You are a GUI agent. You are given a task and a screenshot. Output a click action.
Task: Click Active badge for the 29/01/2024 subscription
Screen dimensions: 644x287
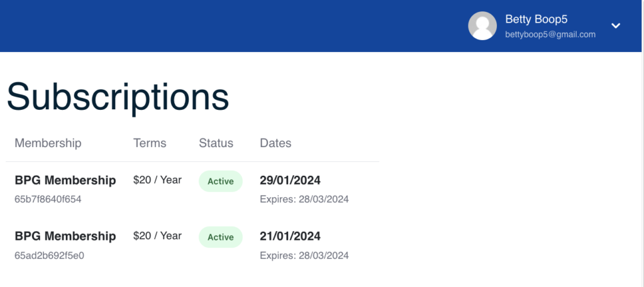[x=221, y=181]
